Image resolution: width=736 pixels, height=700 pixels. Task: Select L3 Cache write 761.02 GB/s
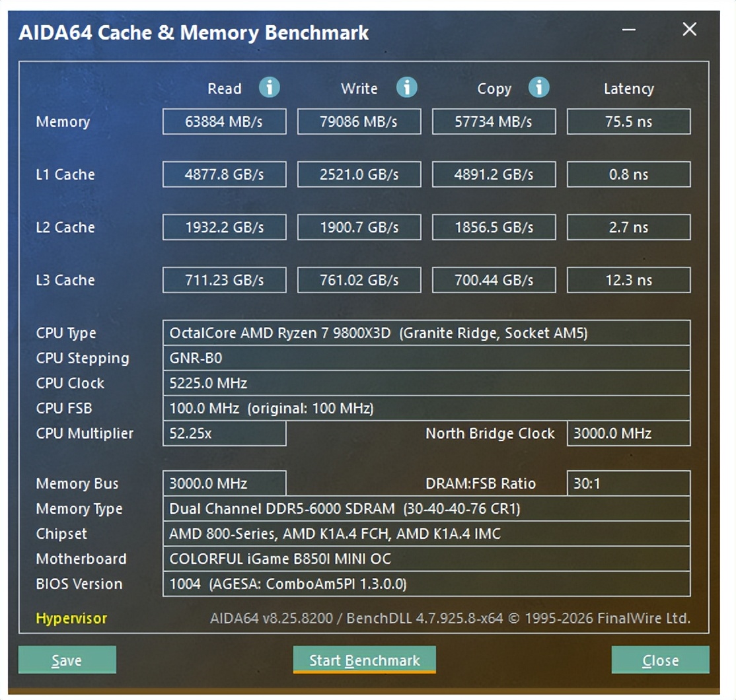click(x=359, y=280)
